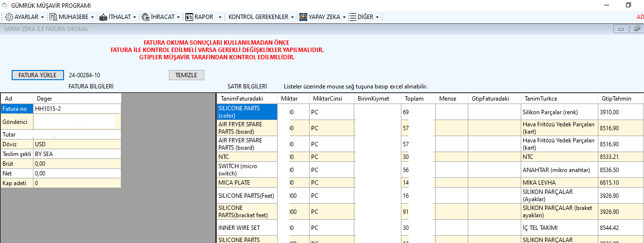Click the MiktarCinsi column header

pos(331,99)
